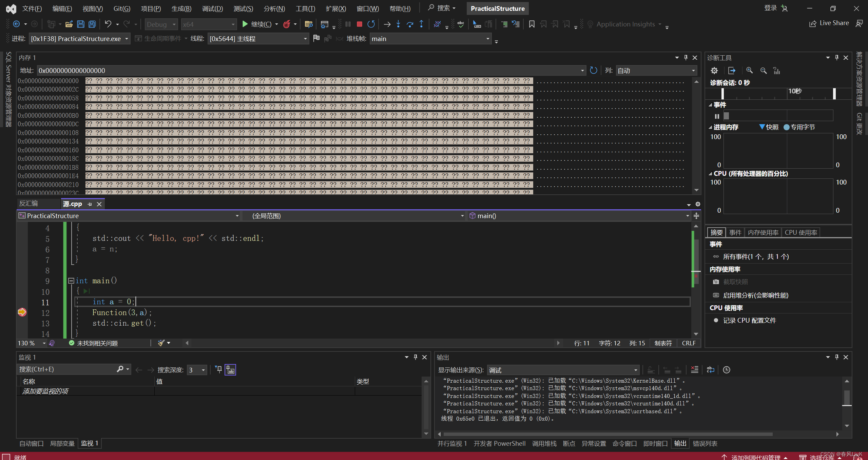Click Zoom In in diagnostic tools

tap(749, 70)
